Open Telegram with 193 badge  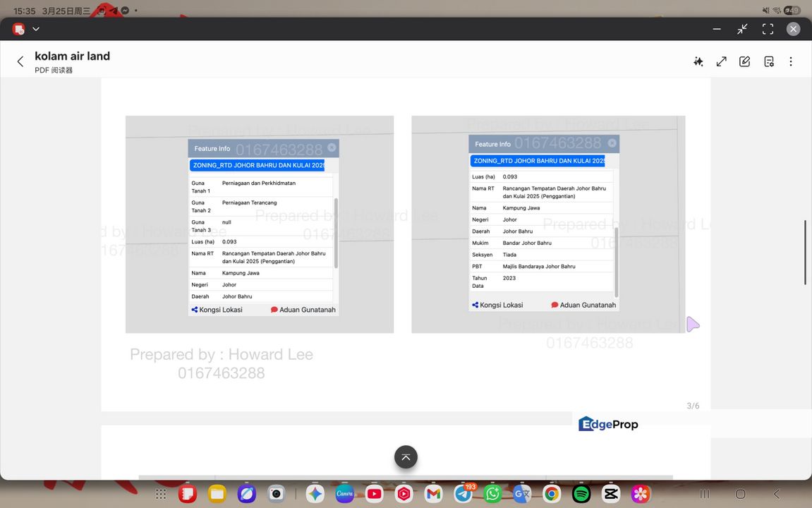point(463,494)
